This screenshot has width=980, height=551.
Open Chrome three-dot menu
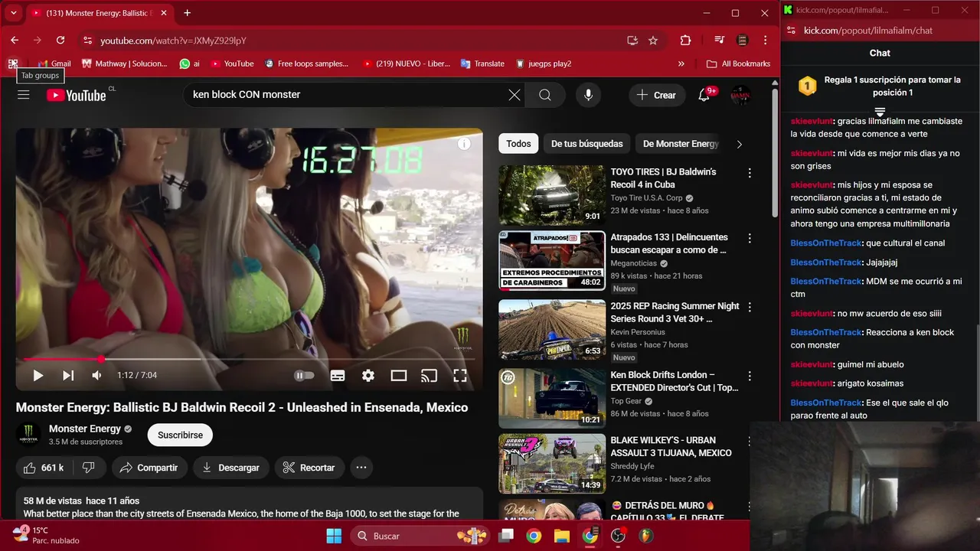pyautogui.click(x=765, y=41)
